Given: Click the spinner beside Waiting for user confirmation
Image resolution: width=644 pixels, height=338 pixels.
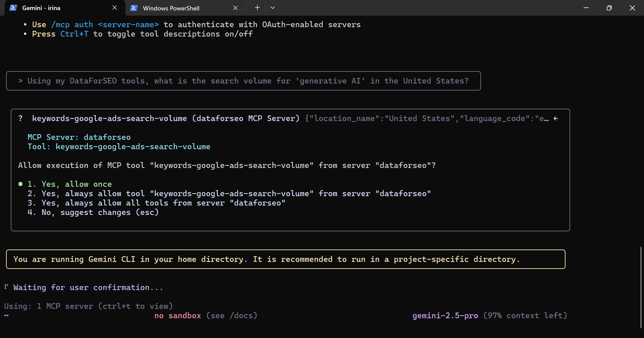Looking at the screenshot, I should point(6,287).
